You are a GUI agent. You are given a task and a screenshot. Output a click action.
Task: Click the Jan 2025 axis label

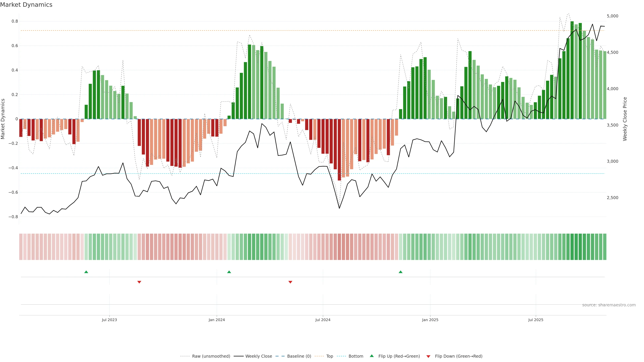(430, 320)
